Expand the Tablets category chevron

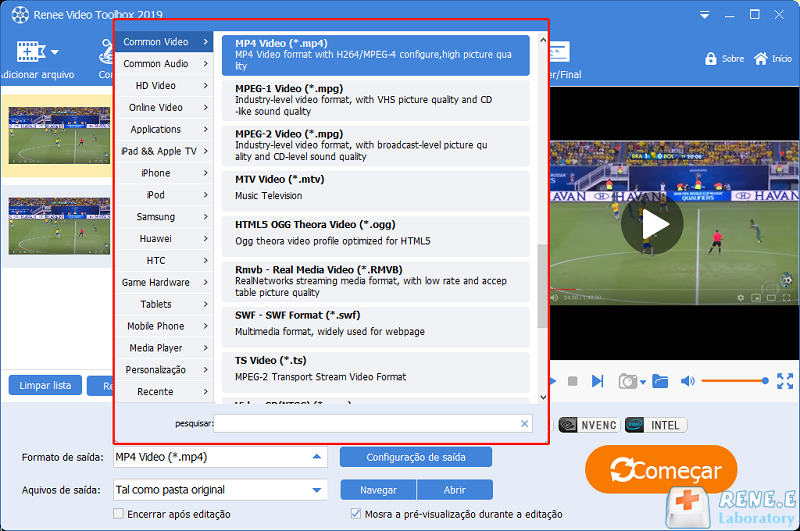(x=206, y=305)
